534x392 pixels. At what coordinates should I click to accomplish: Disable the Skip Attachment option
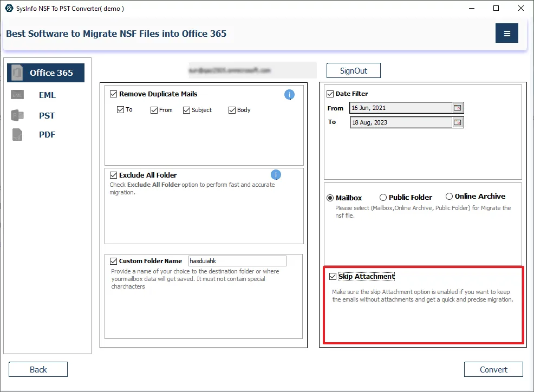tap(333, 277)
